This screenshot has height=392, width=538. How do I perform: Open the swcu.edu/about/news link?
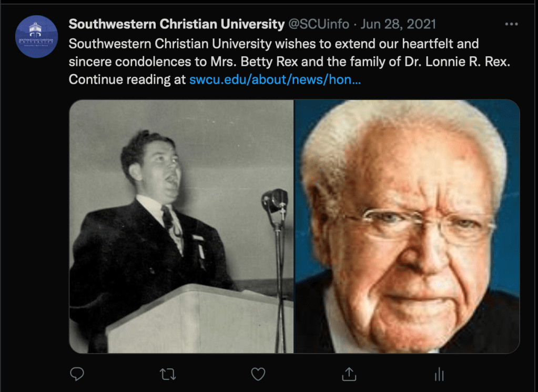click(x=275, y=79)
